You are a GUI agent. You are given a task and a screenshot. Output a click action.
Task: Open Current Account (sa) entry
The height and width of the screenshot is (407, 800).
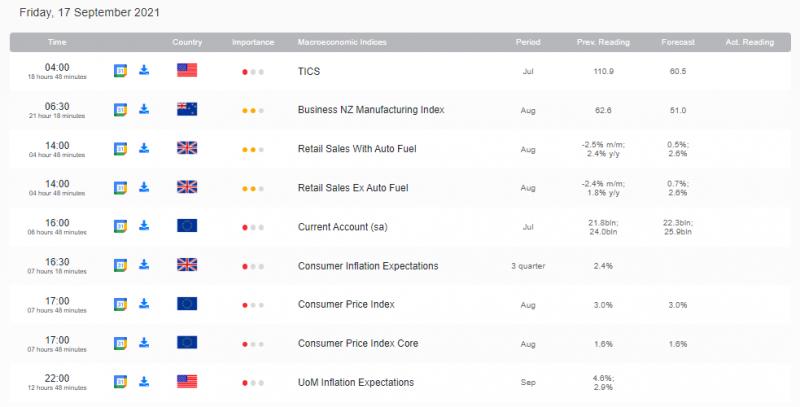click(x=342, y=227)
